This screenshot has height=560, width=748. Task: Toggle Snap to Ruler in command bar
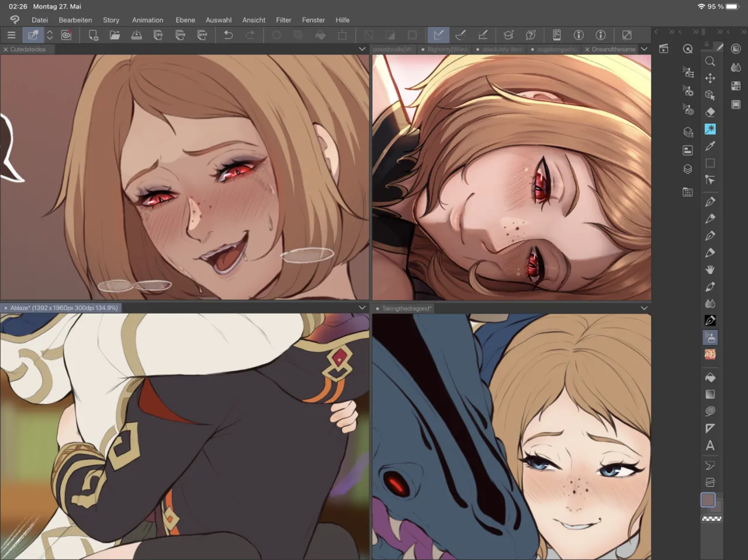438,35
